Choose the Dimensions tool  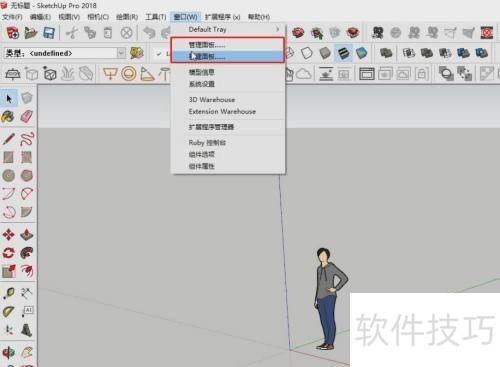27,293
